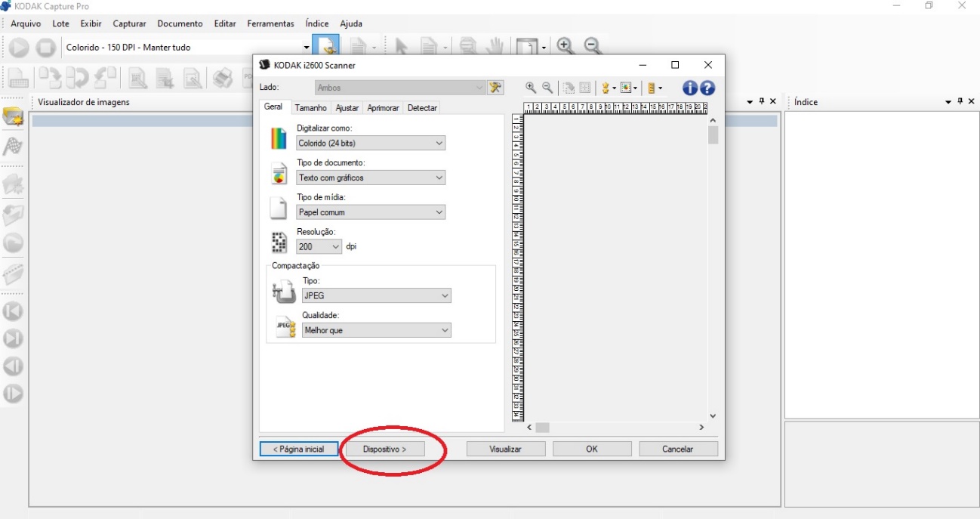Click the Stop scan icon in main toolbar
This screenshot has height=519, width=980.
tap(46, 48)
